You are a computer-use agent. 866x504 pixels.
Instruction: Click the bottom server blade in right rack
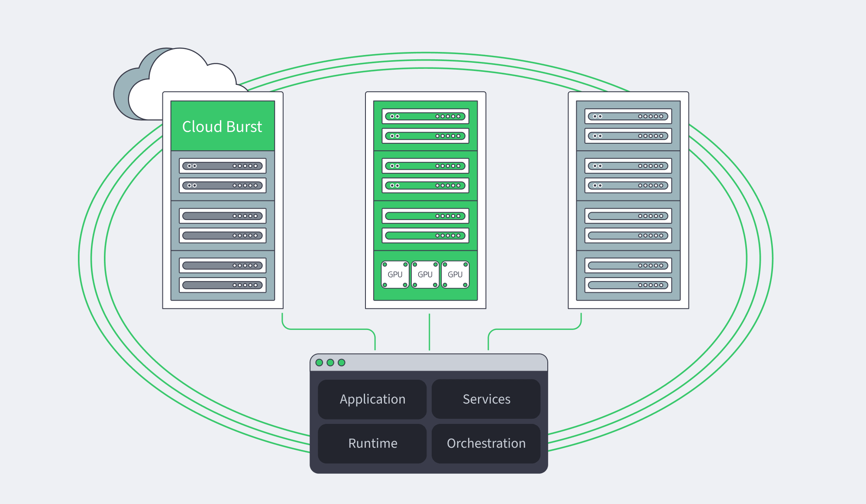pos(627,284)
